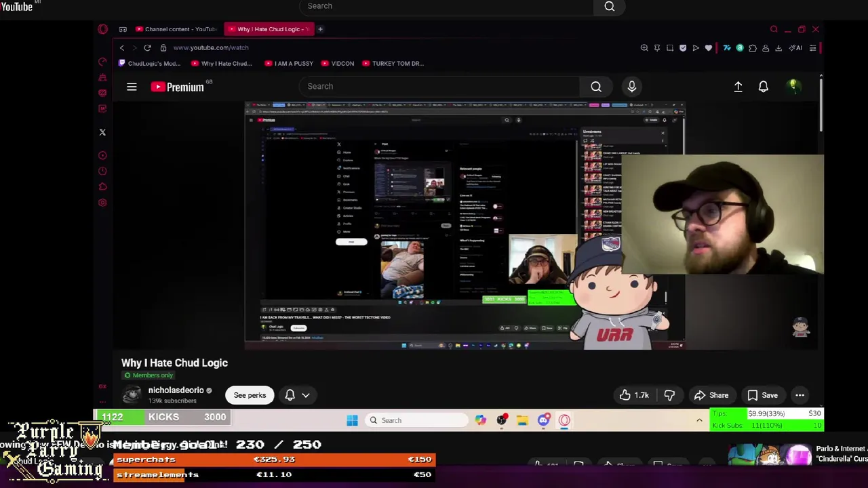
Task: Open the extensions cube icon
Action: tap(753, 47)
